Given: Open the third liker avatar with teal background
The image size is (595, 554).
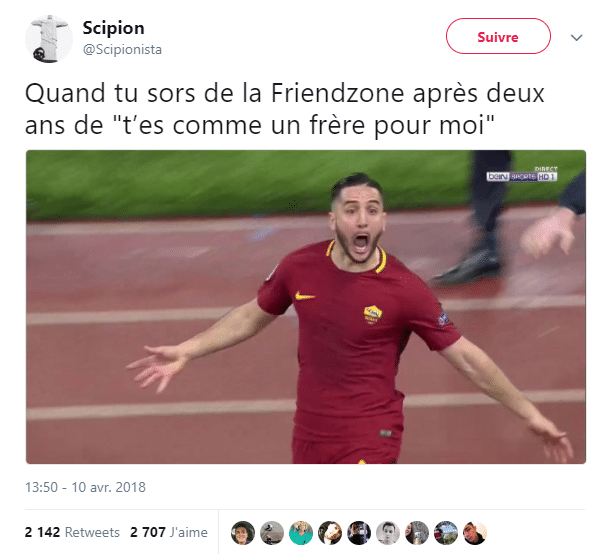Looking at the screenshot, I should tap(301, 533).
